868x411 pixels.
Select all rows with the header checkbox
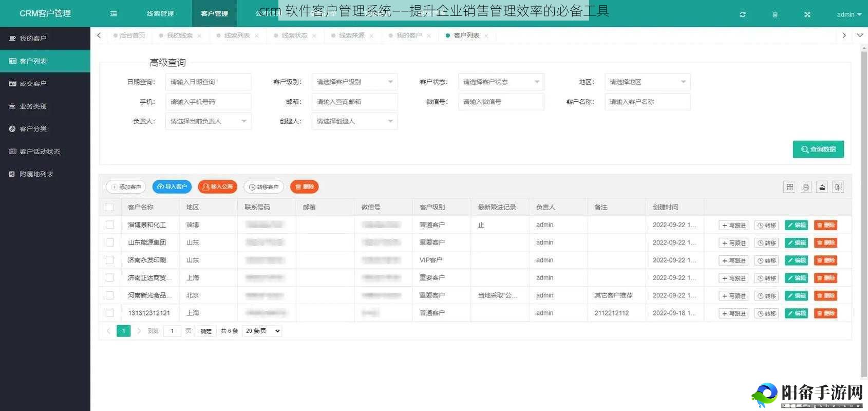click(110, 207)
